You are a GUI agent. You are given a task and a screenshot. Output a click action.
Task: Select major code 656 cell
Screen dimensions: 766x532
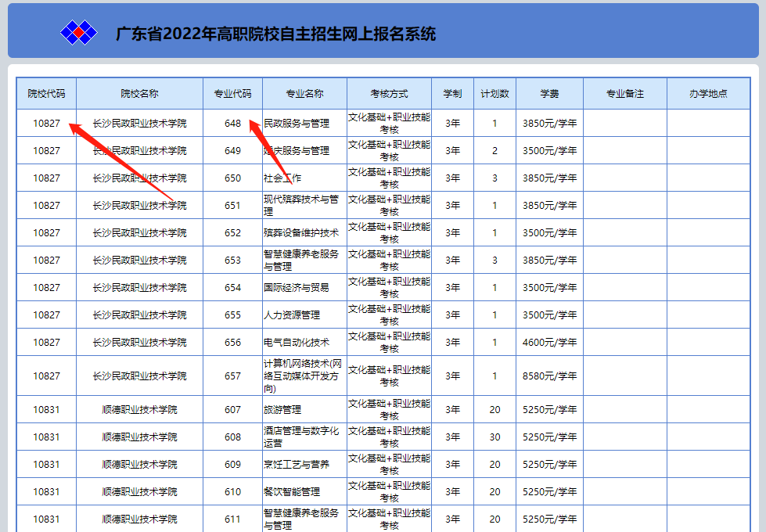[x=232, y=342]
